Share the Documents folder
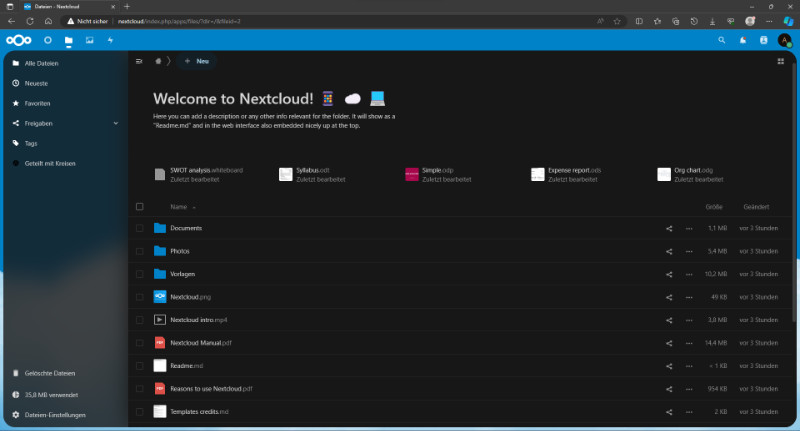 coord(669,229)
